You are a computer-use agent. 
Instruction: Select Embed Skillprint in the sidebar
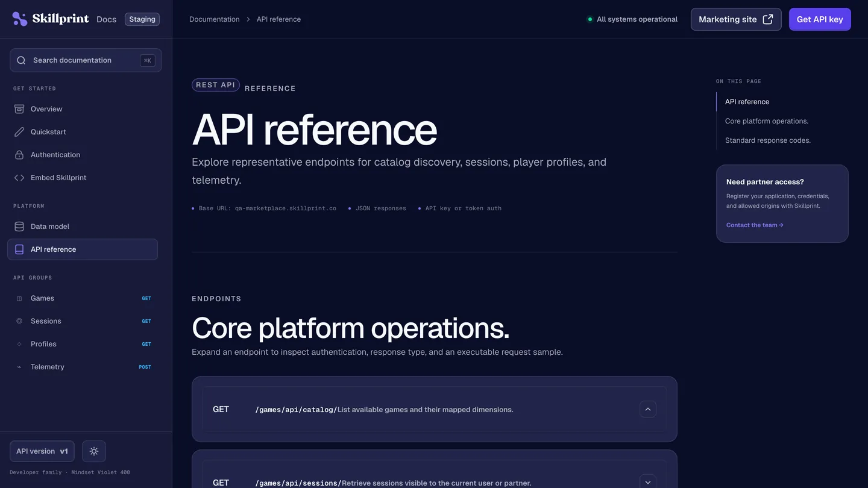point(83,178)
